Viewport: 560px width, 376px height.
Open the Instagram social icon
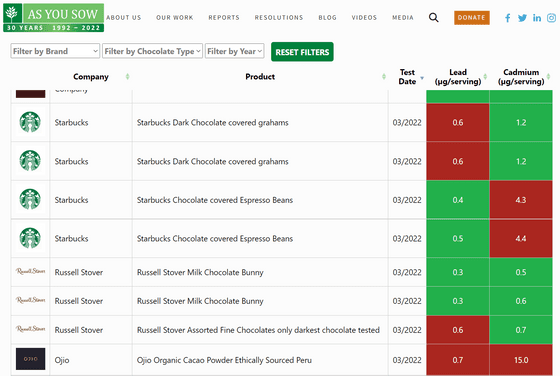coord(551,18)
